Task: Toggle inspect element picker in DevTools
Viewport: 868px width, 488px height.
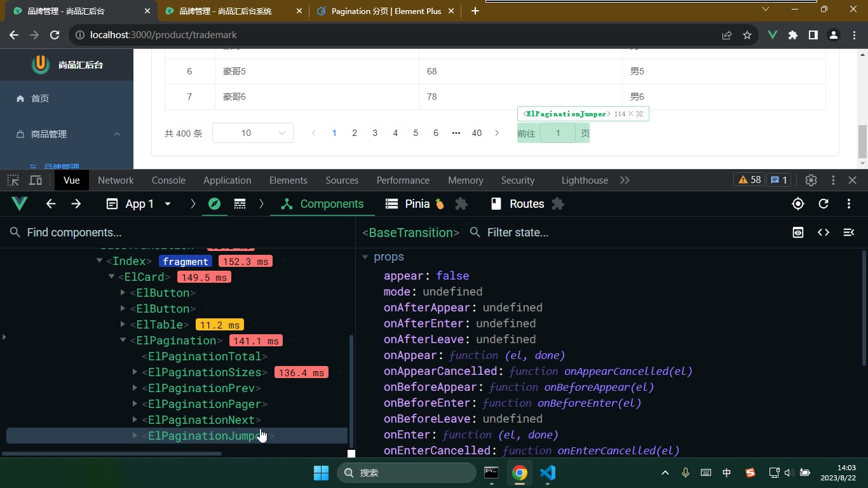Action: [x=13, y=180]
